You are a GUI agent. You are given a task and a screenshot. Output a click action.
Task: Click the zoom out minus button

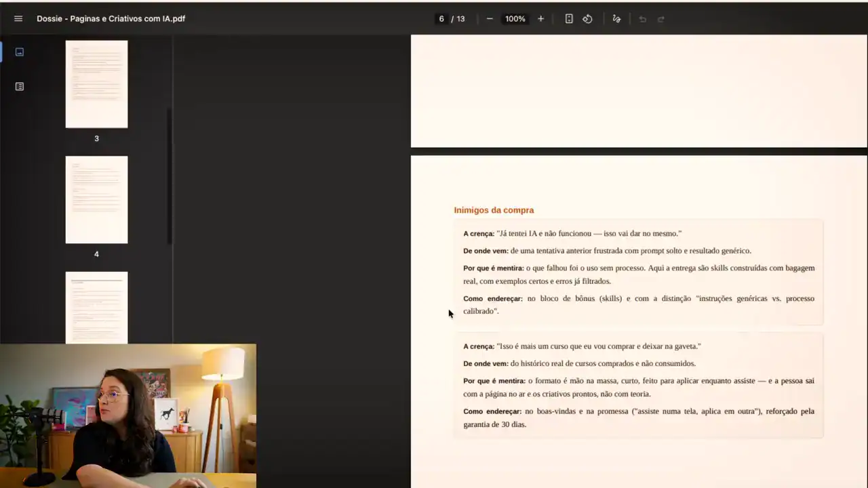coord(490,19)
